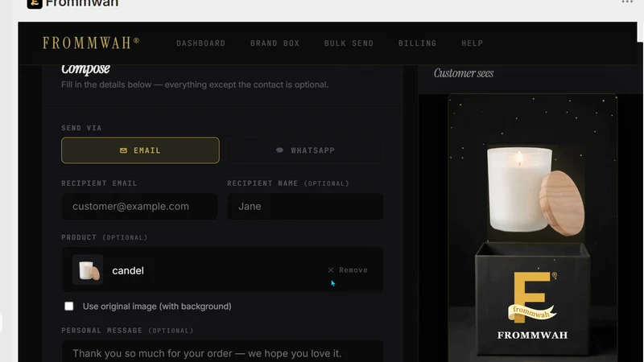Click the 'candel' product name

(x=128, y=270)
